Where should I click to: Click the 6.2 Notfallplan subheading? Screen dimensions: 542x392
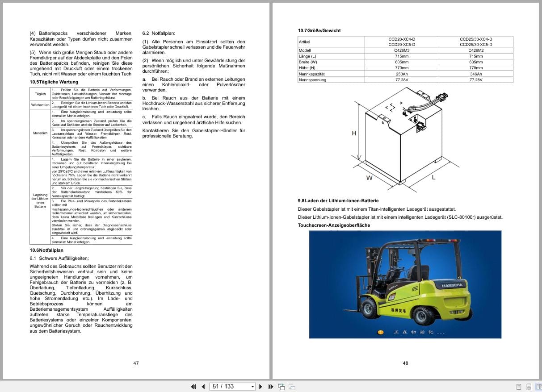click(x=159, y=33)
